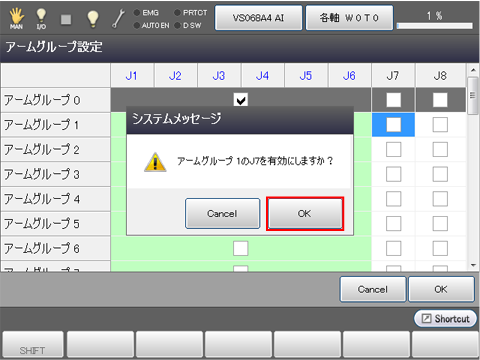Toggle J8 checkbox for アームグループ 4

tap(440, 199)
